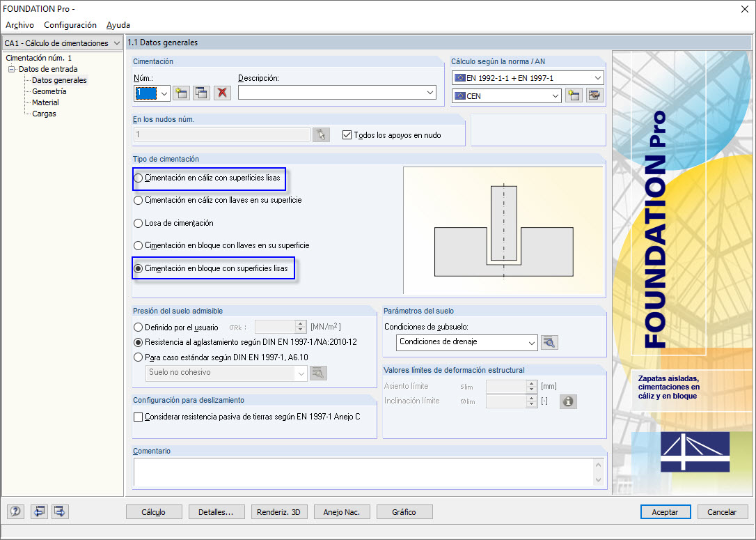This screenshot has width=756, height=540.
Task: Confirm with the Aceptar button
Action: click(666, 512)
